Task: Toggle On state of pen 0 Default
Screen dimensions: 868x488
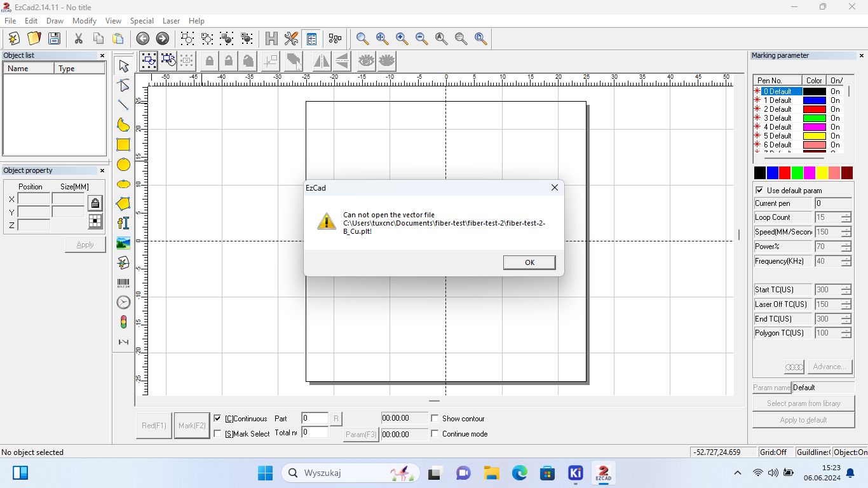Action: 835,91
